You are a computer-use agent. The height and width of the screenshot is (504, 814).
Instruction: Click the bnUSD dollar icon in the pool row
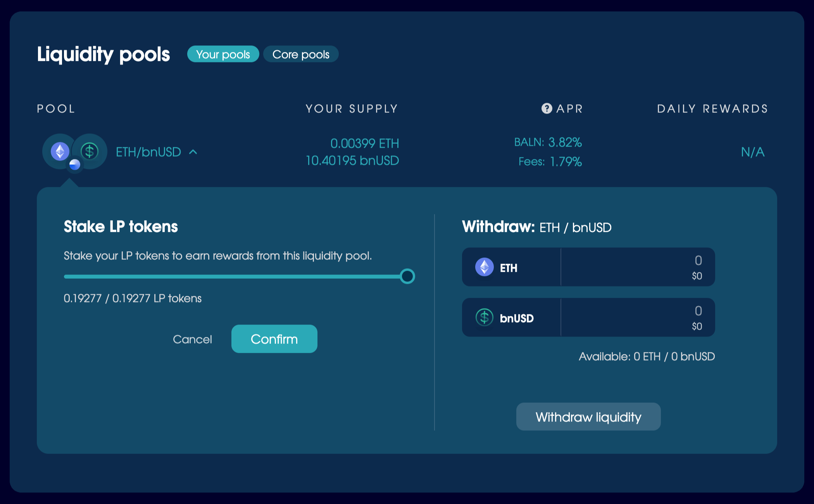[x=90, y=151]
